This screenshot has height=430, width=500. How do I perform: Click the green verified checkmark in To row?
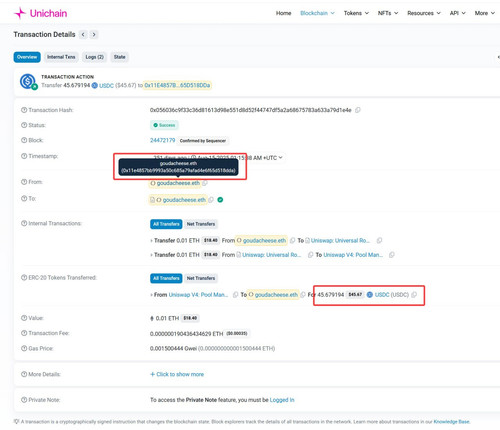coord(220,200)
